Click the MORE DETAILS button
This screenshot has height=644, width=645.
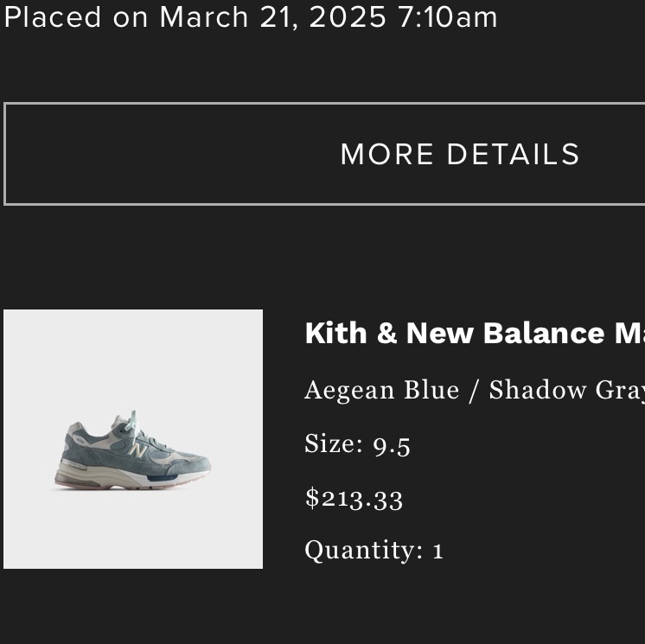(x=459, y=155)
